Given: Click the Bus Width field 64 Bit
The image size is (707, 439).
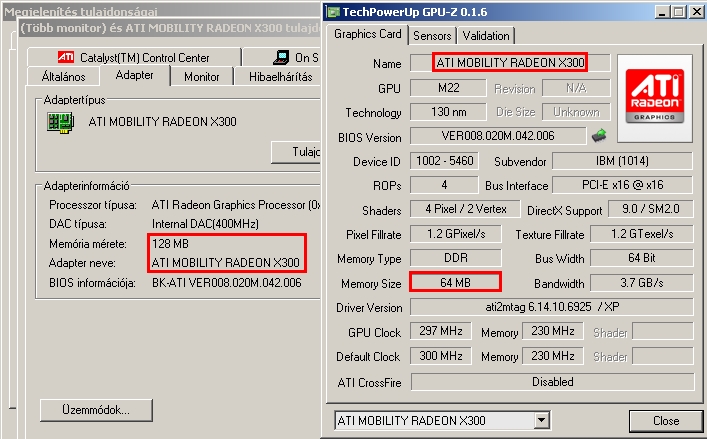Looking at the screenshot, I should (x=642, y=258).
